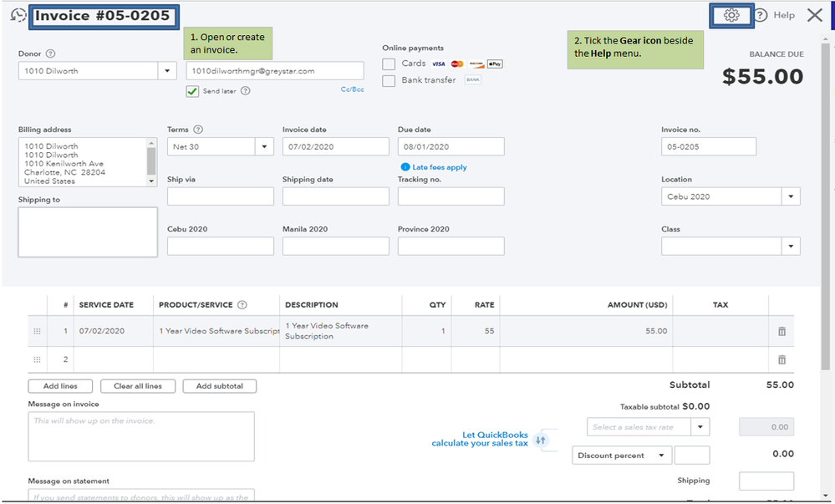Image resolution: width=835 pixels, height=504 pixels.
Task: Open the gear settings icon beside Help
Action: coord(731,15)
